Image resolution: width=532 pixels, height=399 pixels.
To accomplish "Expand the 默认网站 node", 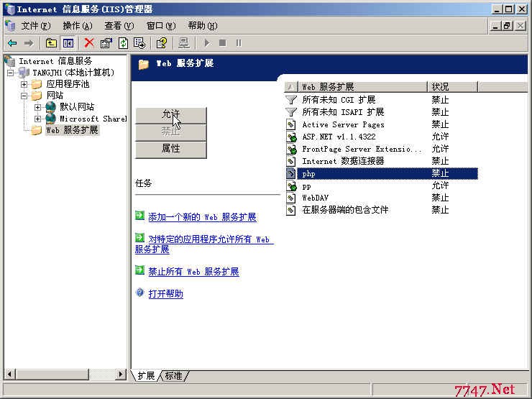I will tap(37, 107).
